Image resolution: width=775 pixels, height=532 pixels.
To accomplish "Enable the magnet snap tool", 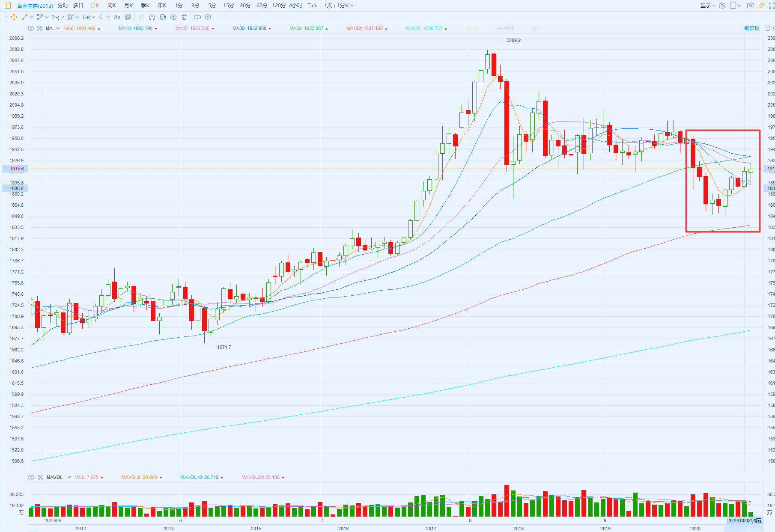I will tap(152, 17).
